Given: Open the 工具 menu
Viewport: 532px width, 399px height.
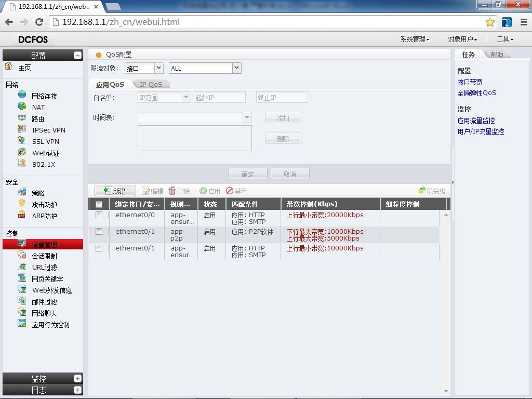Looking at the screenshot, I should pos(505,39).
